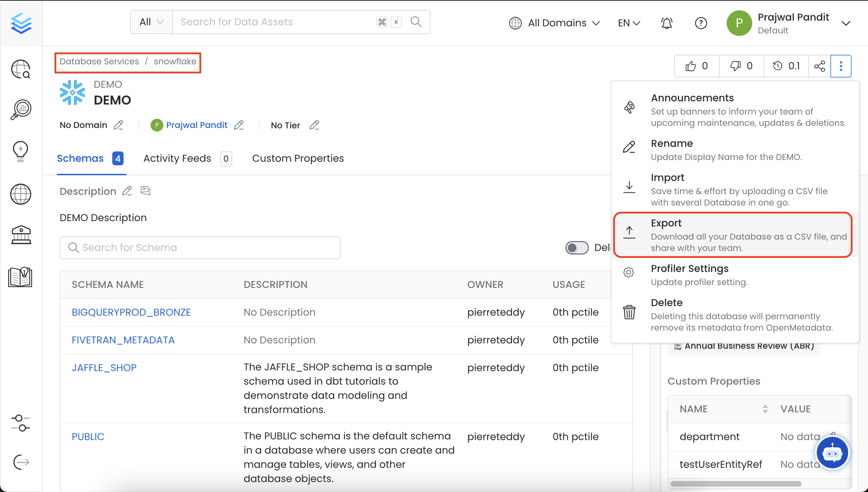Viewport: 868px width, 492px height.
Task: Click the share icon
Action: 819,66
